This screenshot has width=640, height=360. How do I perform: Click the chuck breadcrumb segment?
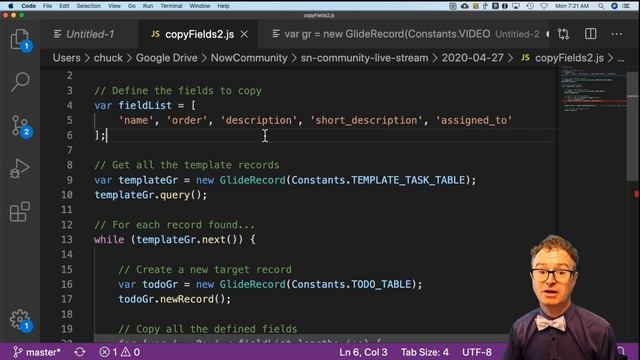click(x=108, y=58)
